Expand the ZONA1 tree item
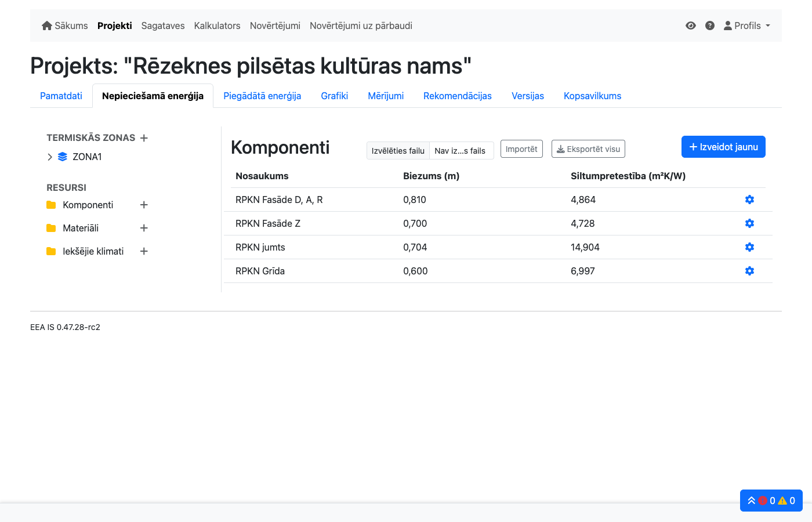This screenshot has width=812, height=522. [x=49, y=157]
